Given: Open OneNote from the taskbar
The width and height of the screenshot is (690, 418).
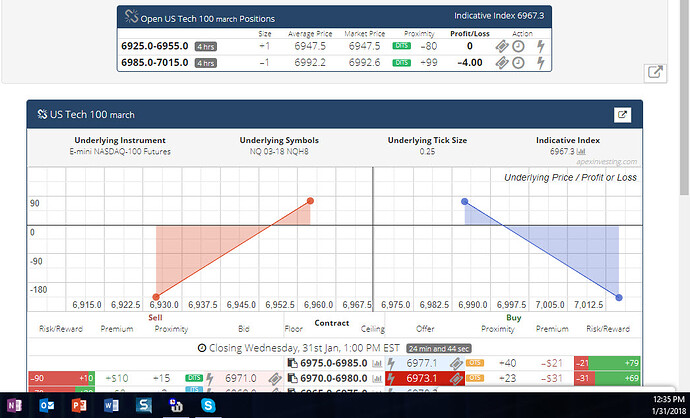Looking at the screenshot, I should click(x=14, y=405).
